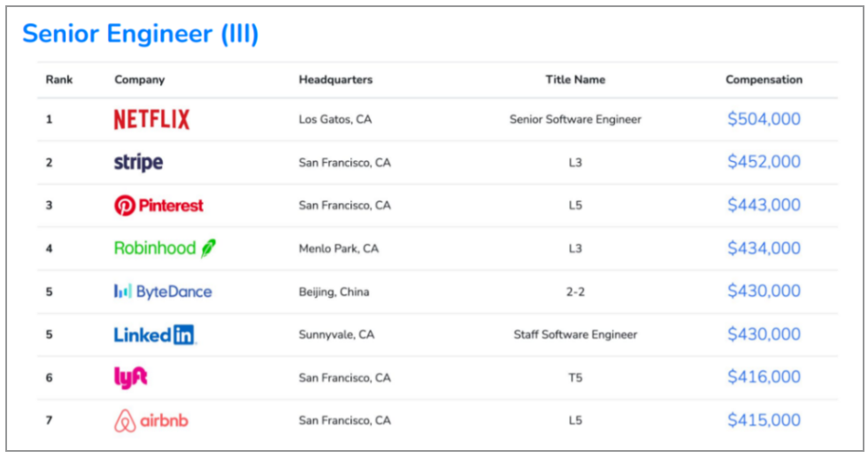Click the $416,000 Lyft compensation
This screenshot has height=458, width=868.
tap(764, 377)
